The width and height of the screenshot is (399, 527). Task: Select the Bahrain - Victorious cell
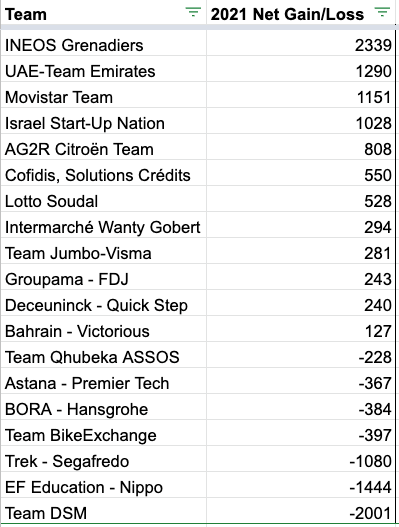pos(103,329)
